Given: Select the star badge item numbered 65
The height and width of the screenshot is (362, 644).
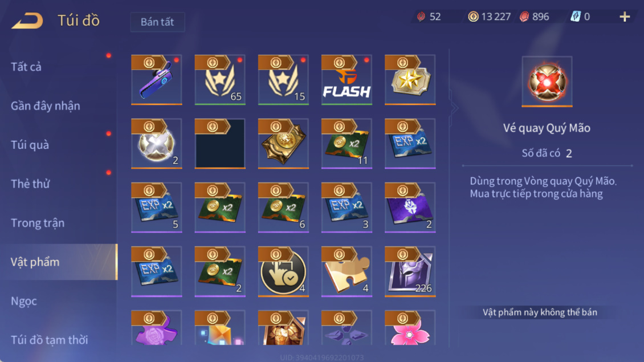Looking at the screenshot, I should click(x=220, y=80).
